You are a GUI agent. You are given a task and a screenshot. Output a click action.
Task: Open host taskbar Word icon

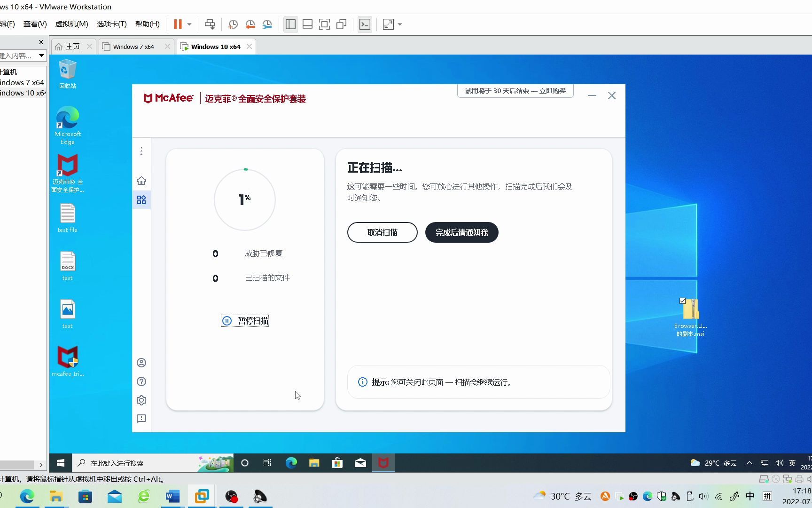click(x=172, y=496)
